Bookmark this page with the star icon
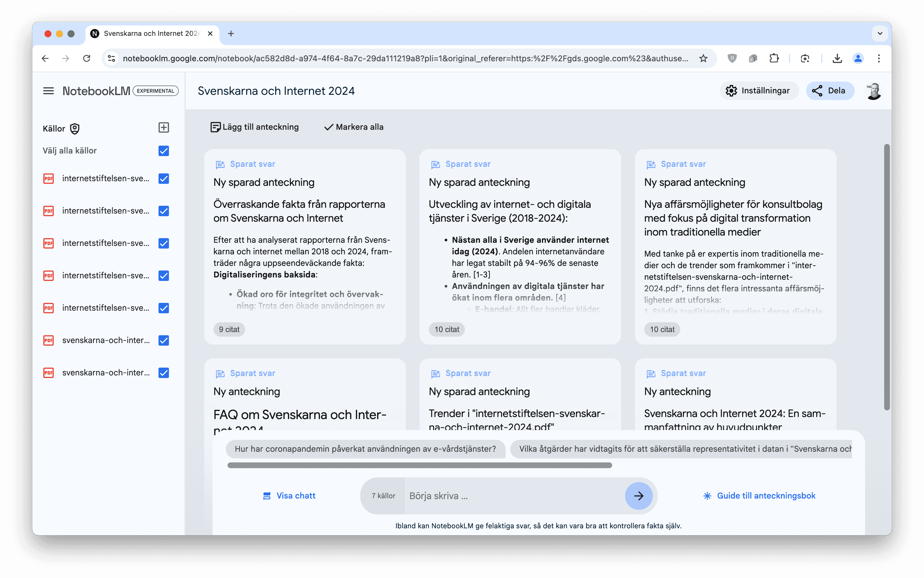Screen dimensions: 924x578 [x=703, y=58]
